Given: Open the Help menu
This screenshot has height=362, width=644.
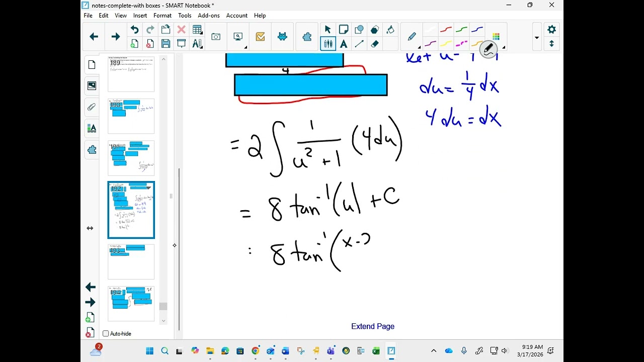Looking at the screenshot, I should click(260, 16).
